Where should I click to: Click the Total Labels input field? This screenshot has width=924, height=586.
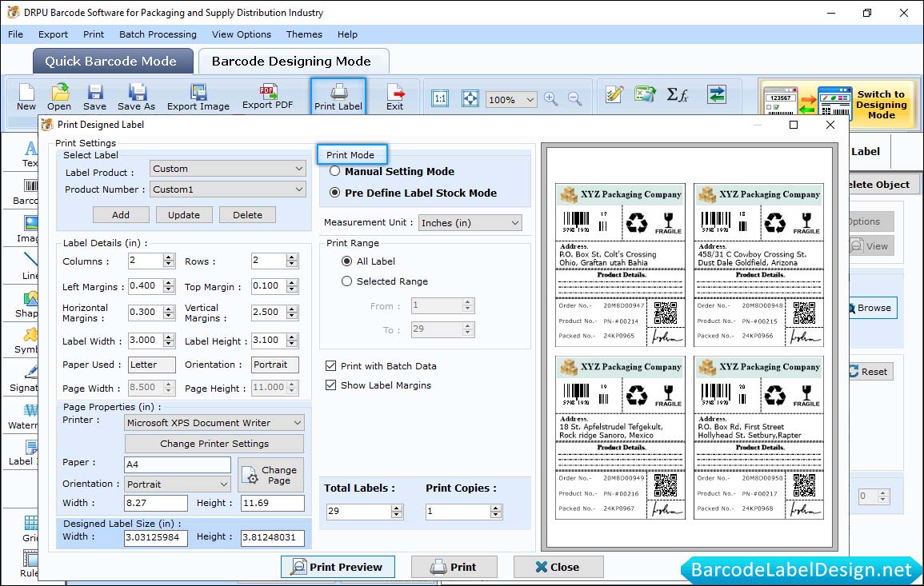[x=359, y=511]
